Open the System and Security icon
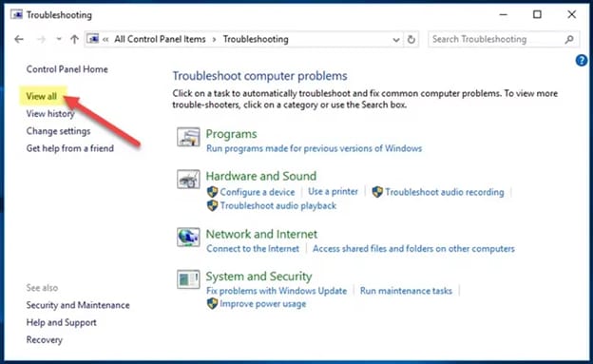Image resolution: width=593 pixels, height=364 pixels. [x=188, y=279]
